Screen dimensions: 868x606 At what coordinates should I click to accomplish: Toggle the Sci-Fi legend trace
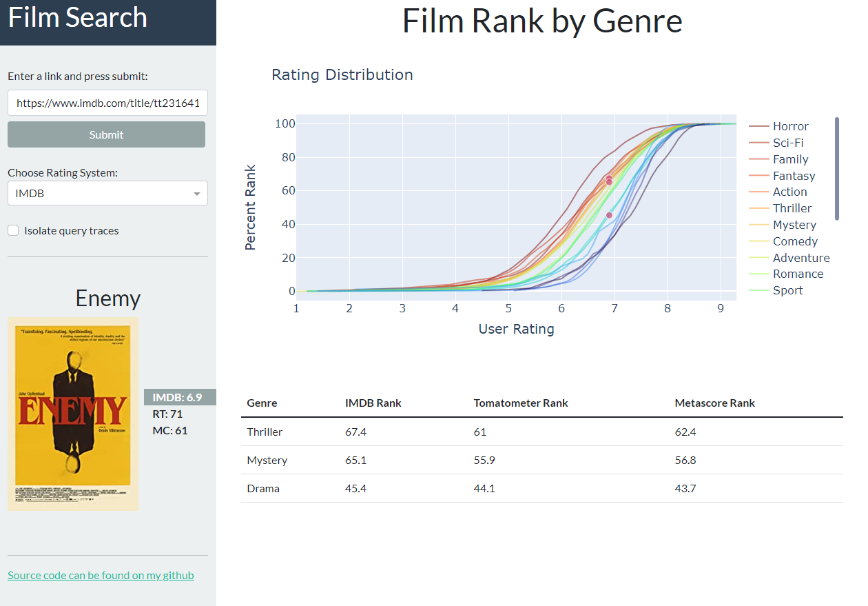[x=777, y=143]
